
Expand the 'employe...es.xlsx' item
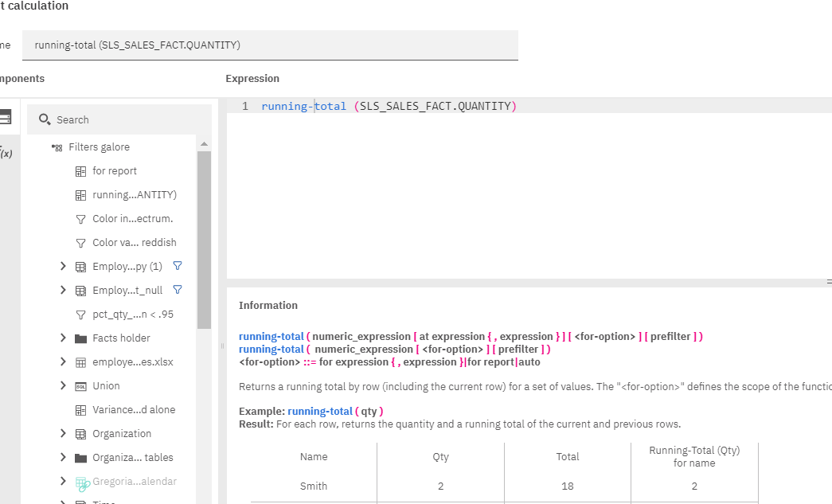point(63,361)
